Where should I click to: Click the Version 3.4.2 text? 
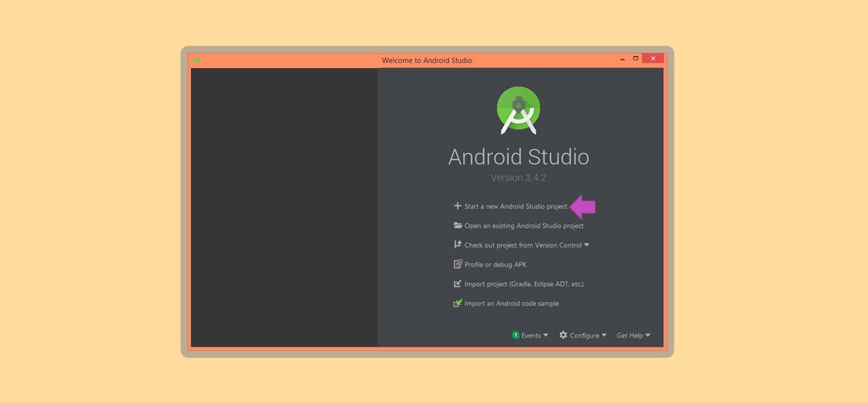[519, 178]
